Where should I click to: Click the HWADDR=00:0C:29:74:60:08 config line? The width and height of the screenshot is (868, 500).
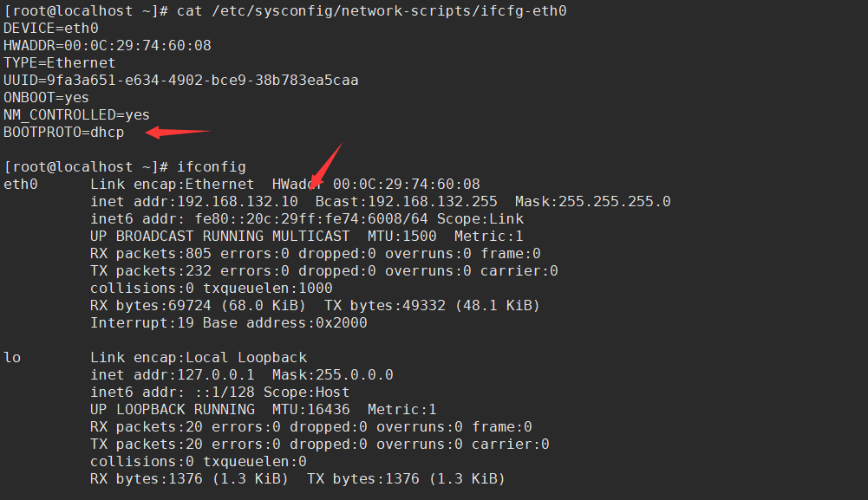click(107, 45)
